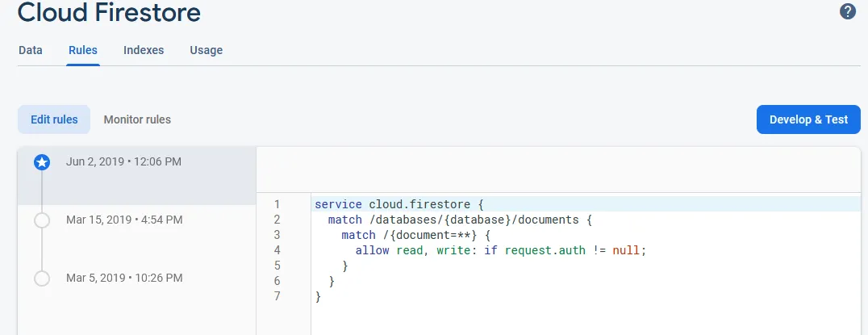This screenshot has width=868, height=335.
Task: Open the Rules tab
Action: coord(83,50)
